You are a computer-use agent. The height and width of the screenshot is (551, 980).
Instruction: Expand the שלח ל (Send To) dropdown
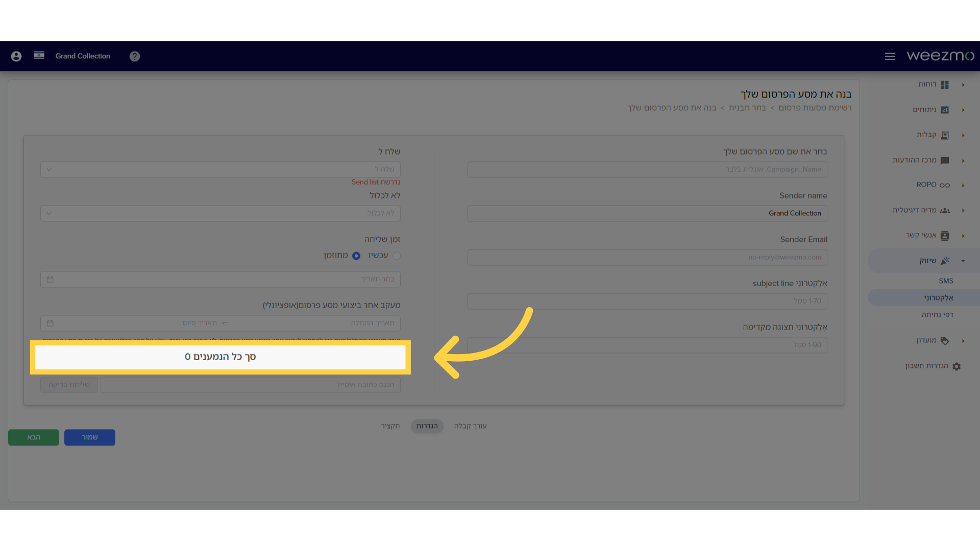click(x=220, y=169)
